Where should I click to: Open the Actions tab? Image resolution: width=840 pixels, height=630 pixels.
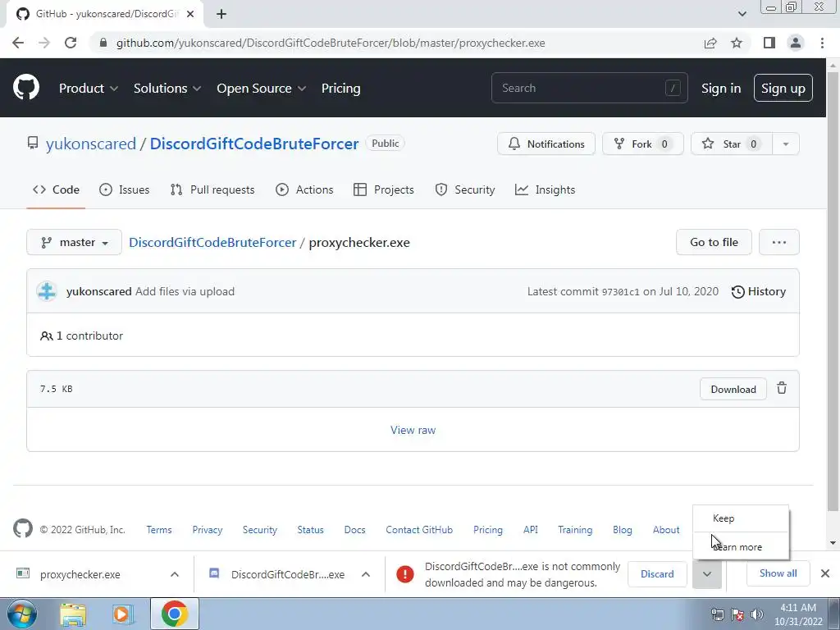304,189
